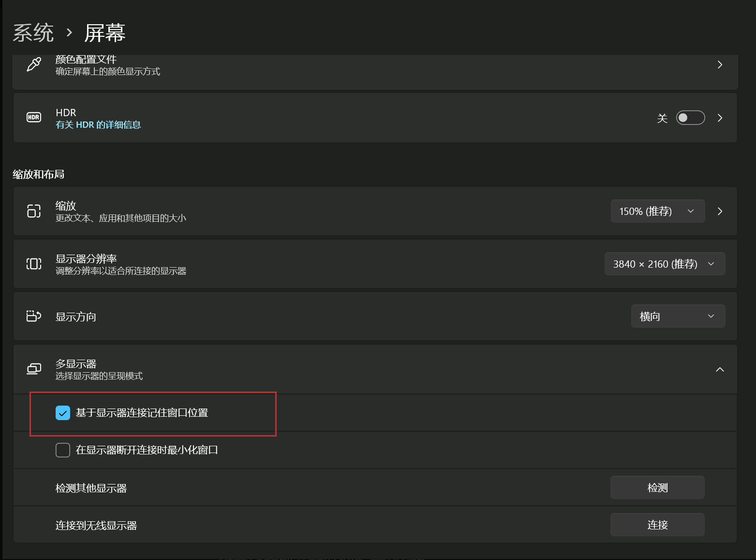
Task: Click the scale (缩放) icon
Action: tap(34, 211)
